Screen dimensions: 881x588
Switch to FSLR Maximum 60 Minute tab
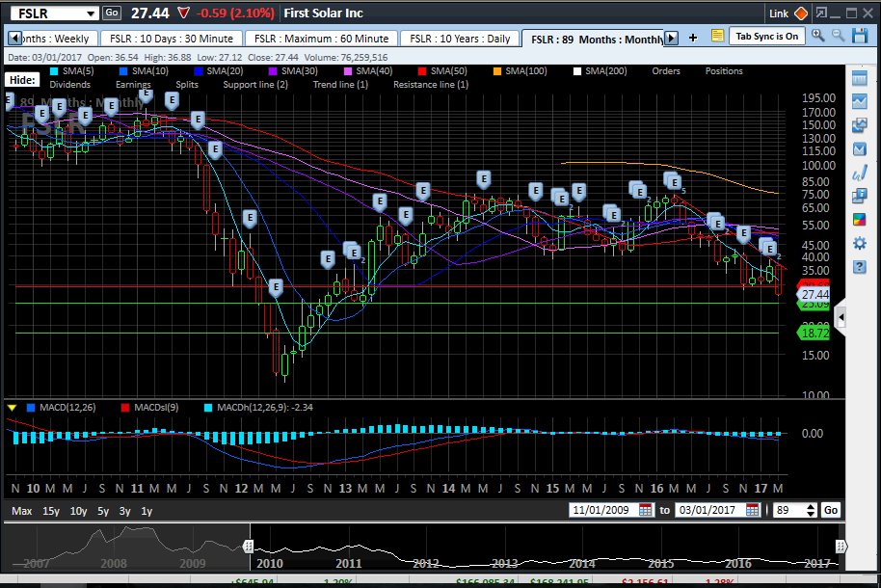tap(321, 39)
